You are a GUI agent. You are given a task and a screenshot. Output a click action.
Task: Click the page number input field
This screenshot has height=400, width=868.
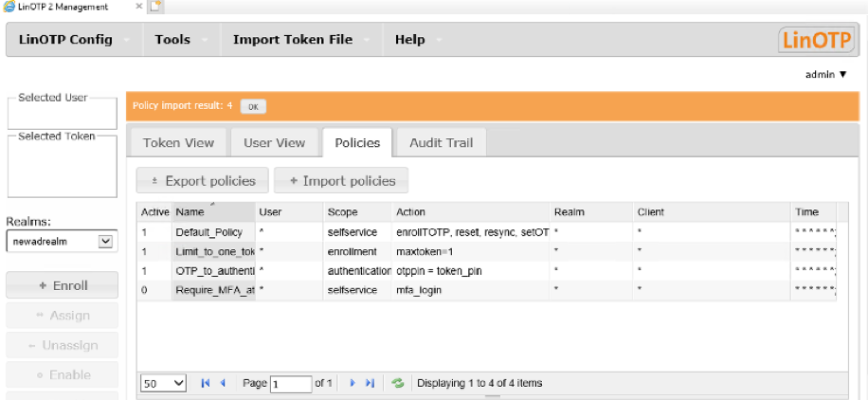click(291, 383)
